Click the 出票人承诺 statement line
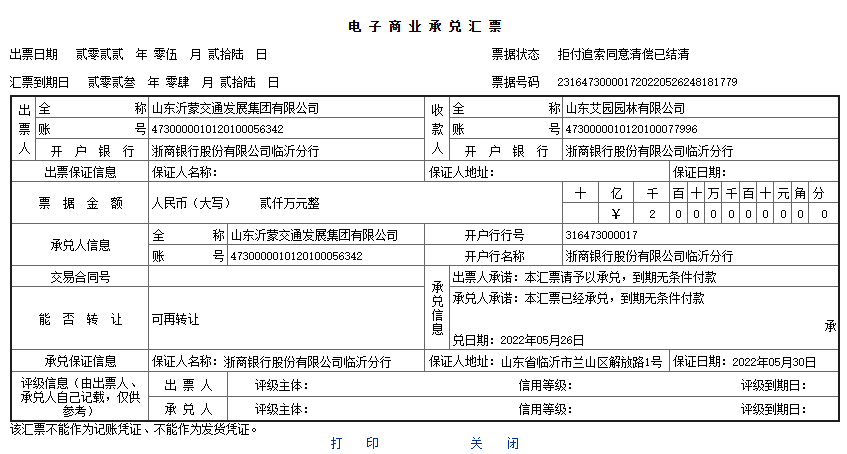This screenshot has width=847, height=454. coord(584,277)
